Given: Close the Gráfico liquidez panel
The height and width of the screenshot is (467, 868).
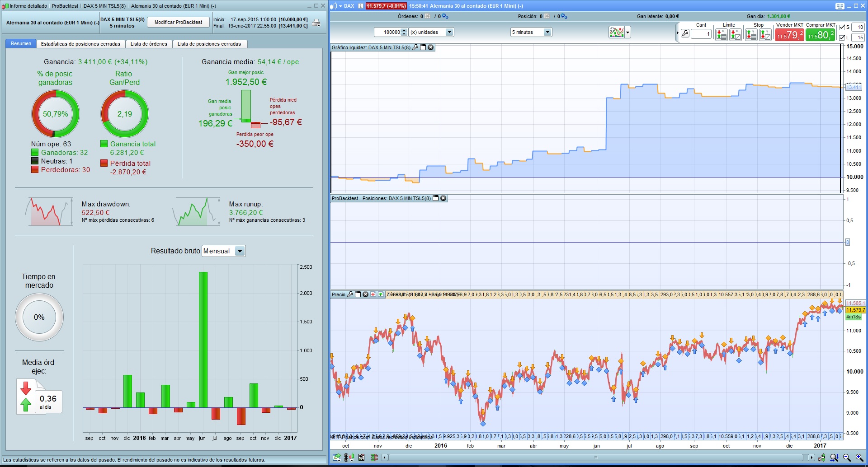Looking at the screenshot, I should [x=431, y=47].
